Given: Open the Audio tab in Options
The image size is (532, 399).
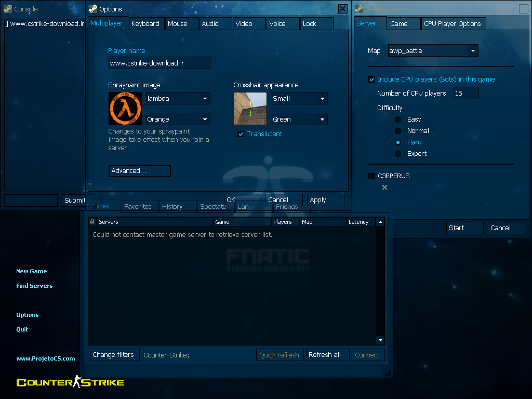Looking at the screenshot, I should (x=216, y=24).
